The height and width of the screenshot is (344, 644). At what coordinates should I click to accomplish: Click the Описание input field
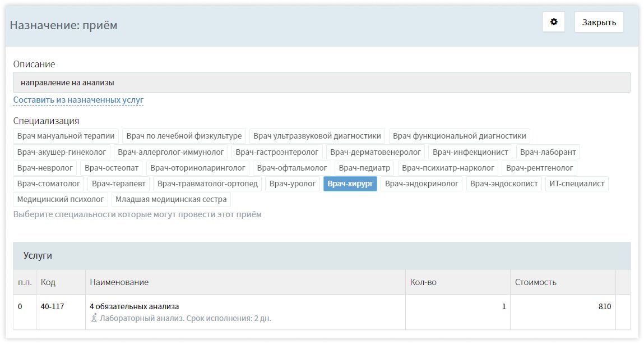(321, 82)
